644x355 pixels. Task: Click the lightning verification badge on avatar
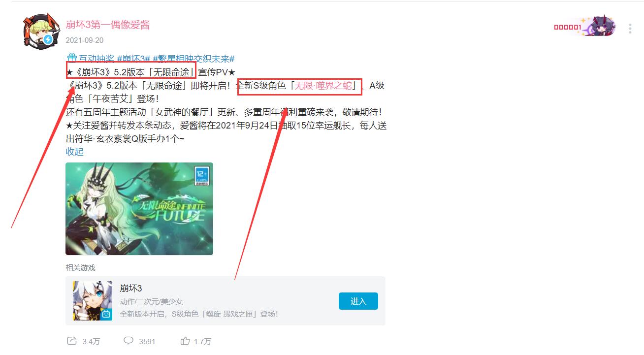click(x=48, y=39)
